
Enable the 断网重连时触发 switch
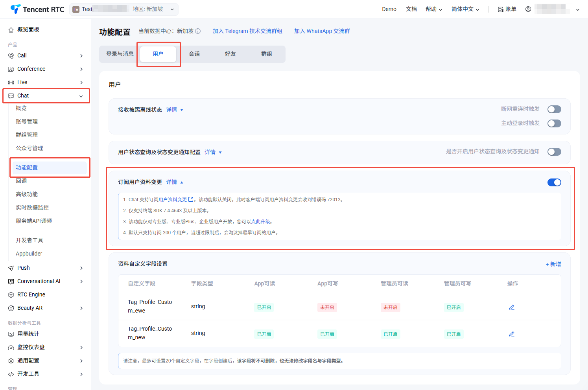[554, 109]
